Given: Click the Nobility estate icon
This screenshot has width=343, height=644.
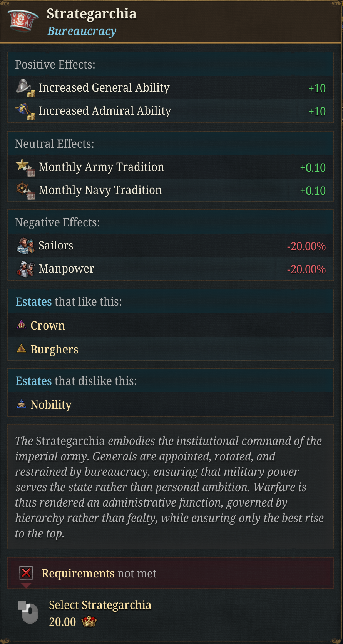Looking at the screenshot, I should (x=22, y=404).
